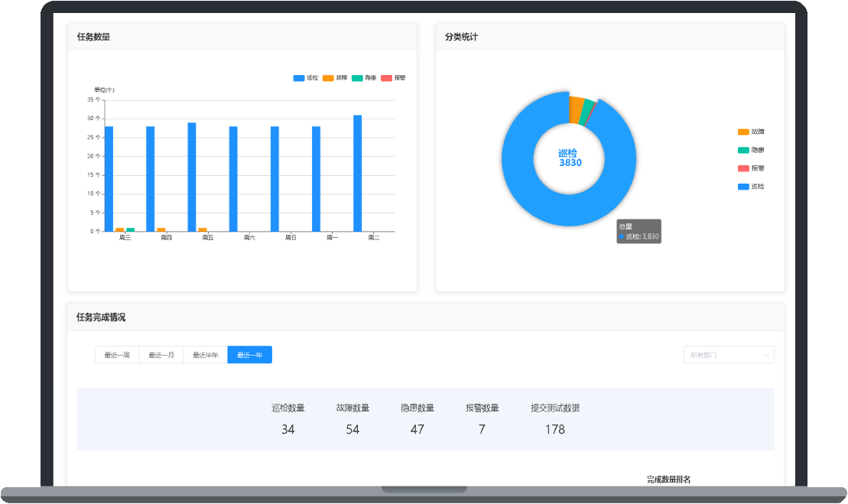Toggle 巡检 legend in the bar chart

coord(306,78)
